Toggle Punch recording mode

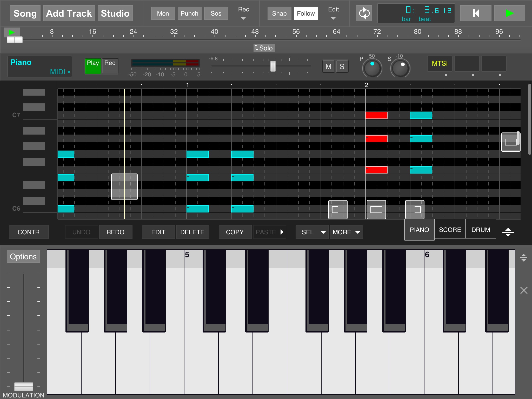click(x=189, y=13)
